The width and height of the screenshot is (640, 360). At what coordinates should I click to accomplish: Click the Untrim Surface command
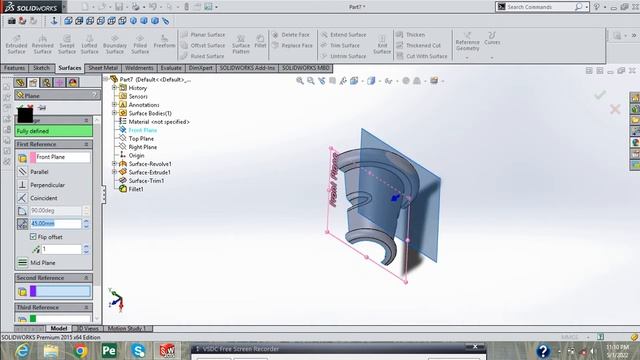click(x=344, y=56)
